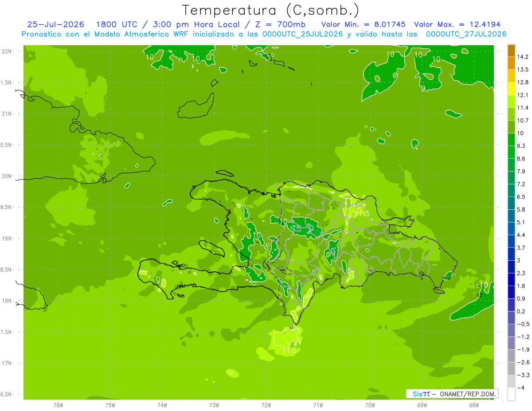Click the '14.2' colorbar value

[523, 57]
